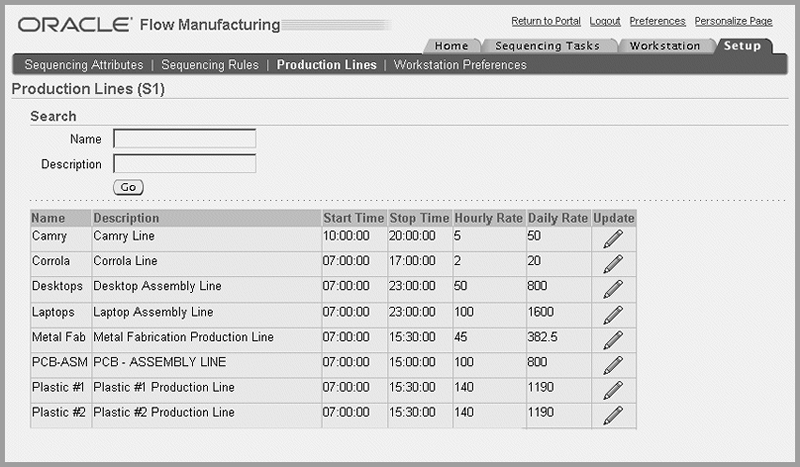
Task: Click Plastic #1 Production Line description
Action: [x=164, y=387]
